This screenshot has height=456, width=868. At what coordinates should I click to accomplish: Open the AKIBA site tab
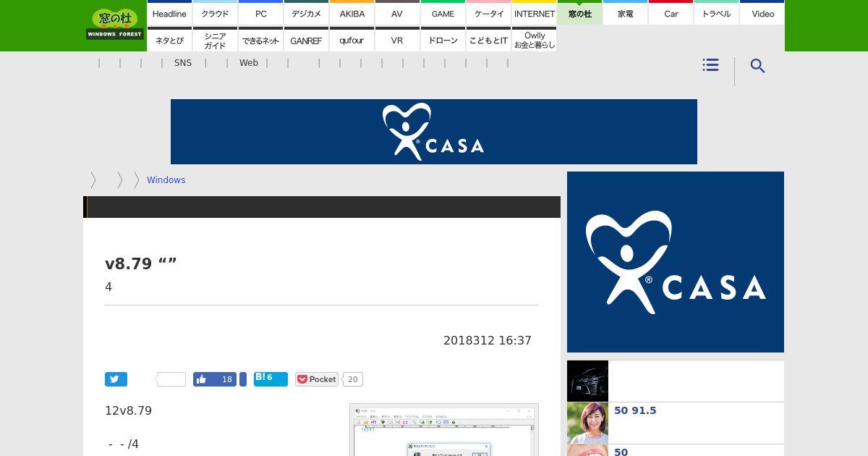[352, 12]
